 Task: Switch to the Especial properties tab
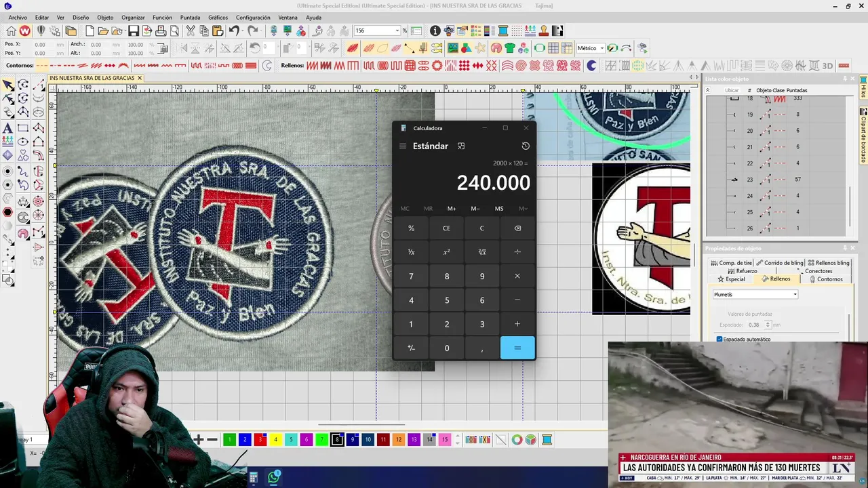[731, 279]
